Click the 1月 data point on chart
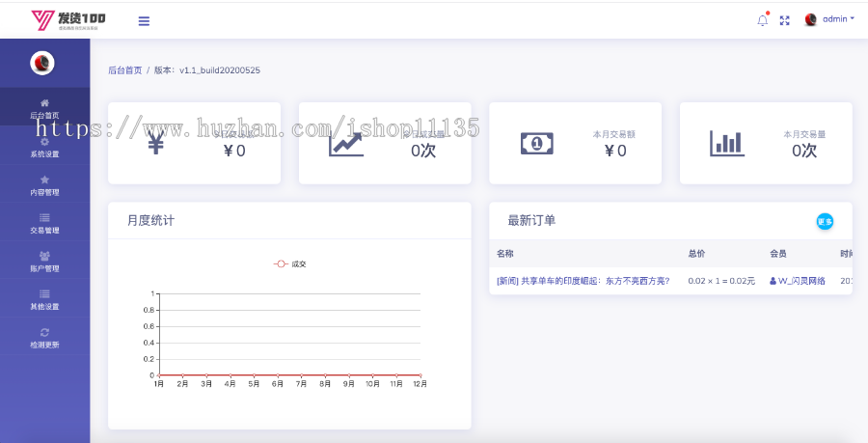This screenshot has width=868, height=443. coord(159,374)
